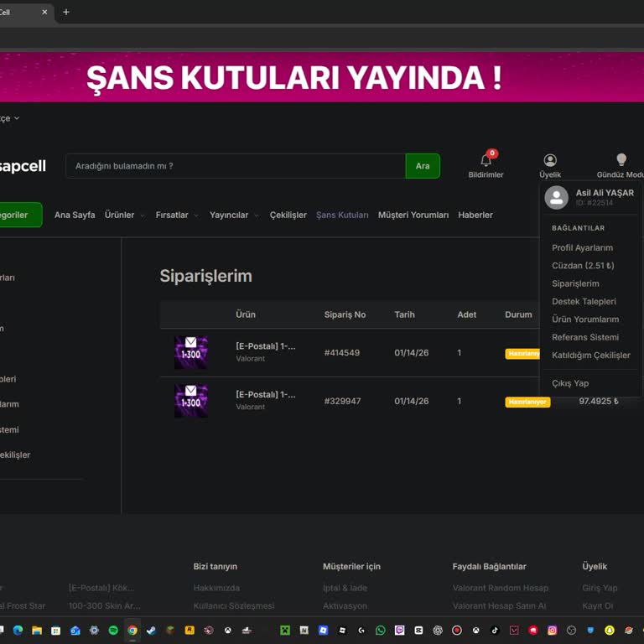Click Hazırlanıyor badge for order #329947

[527, 402]
